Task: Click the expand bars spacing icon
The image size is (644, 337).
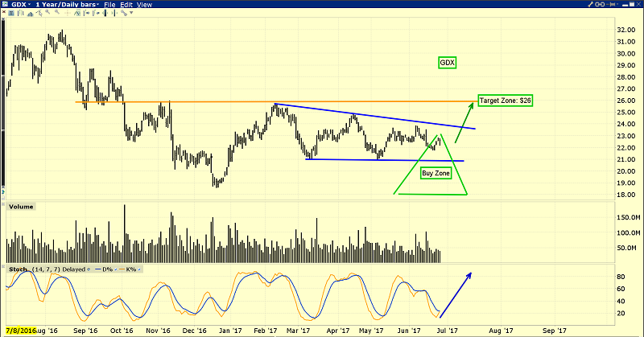Action: coord(114,13)
